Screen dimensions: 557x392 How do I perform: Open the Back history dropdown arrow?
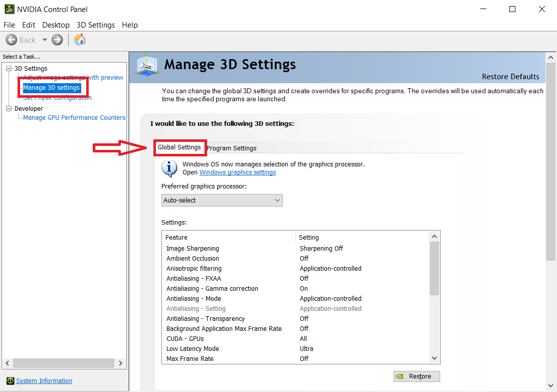point(45,40)
